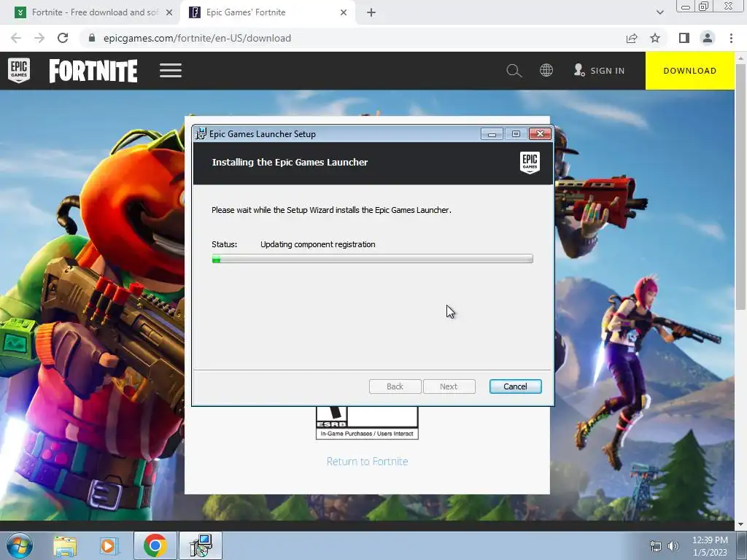This screenshot has width=747, height=560.
Task: Open Chrome three-dot menu
Action: coord(731,38)
